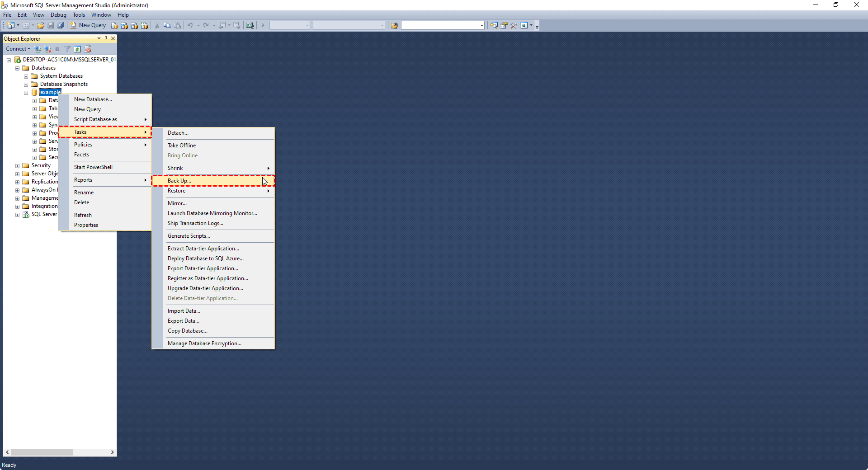This screenshot has width=868, height=470.
Task: Select Back Up... from the Tasks submenu
Action: [213, 181]
